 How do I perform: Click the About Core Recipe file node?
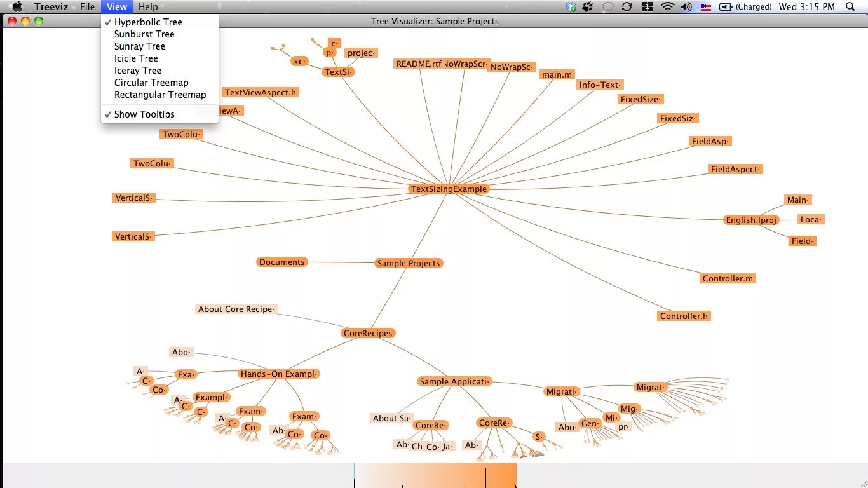coord(236,309)
